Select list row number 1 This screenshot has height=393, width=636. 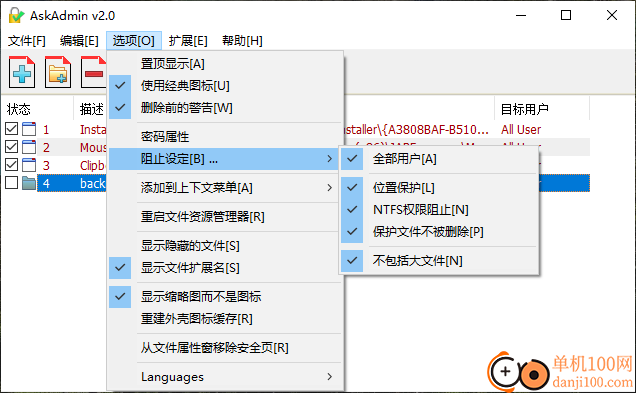[x=46, y=129]
